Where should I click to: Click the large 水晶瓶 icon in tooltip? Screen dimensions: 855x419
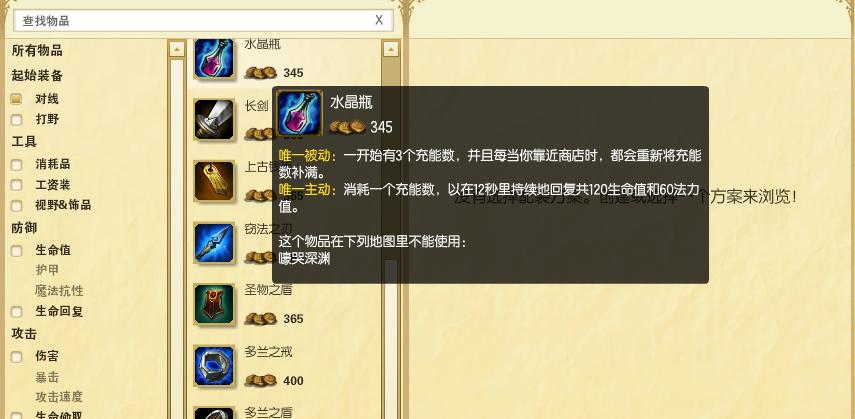pos(299,113)
